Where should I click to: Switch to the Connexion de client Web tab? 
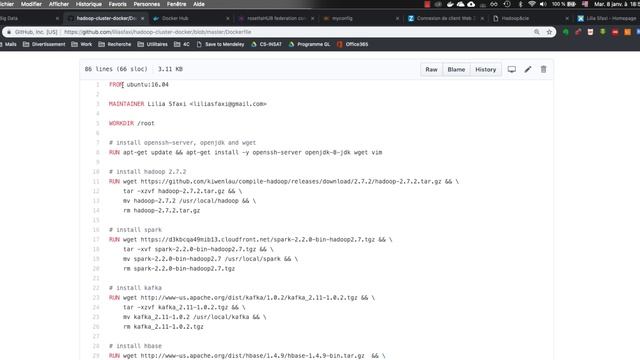coord(446,18)
